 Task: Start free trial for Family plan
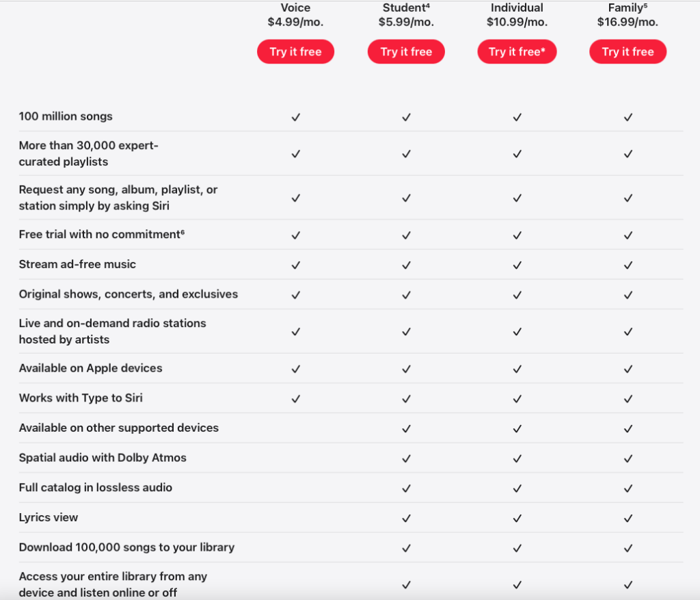(x=628, y=52)
